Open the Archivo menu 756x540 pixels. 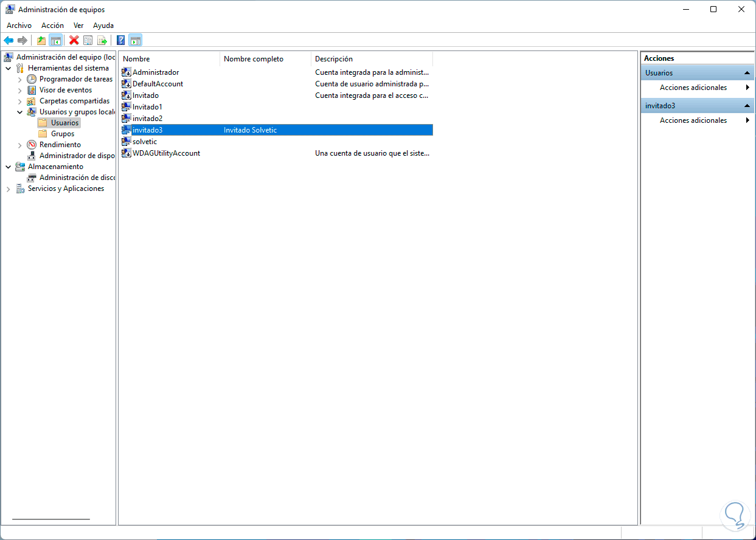pos(19,26)
